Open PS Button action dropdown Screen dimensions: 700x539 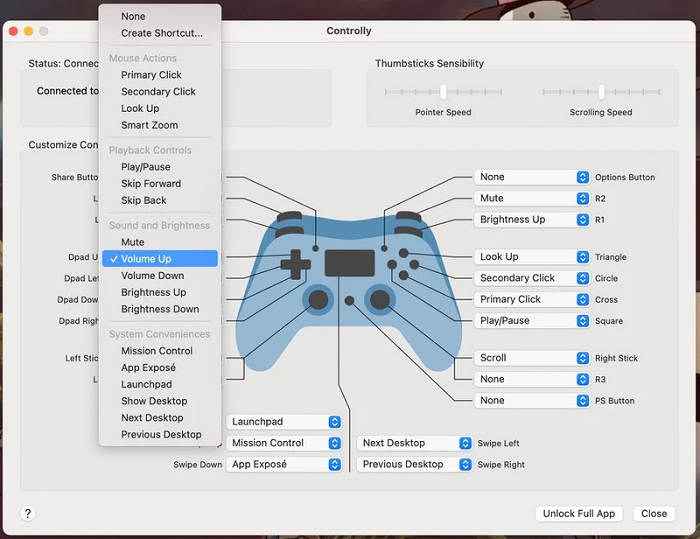(x=532, y=401)
